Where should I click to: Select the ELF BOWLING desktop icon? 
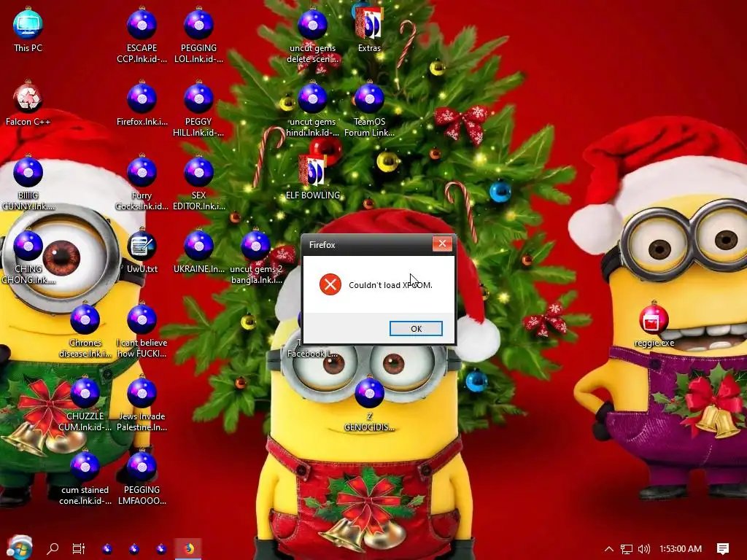(x=312, y=177)
